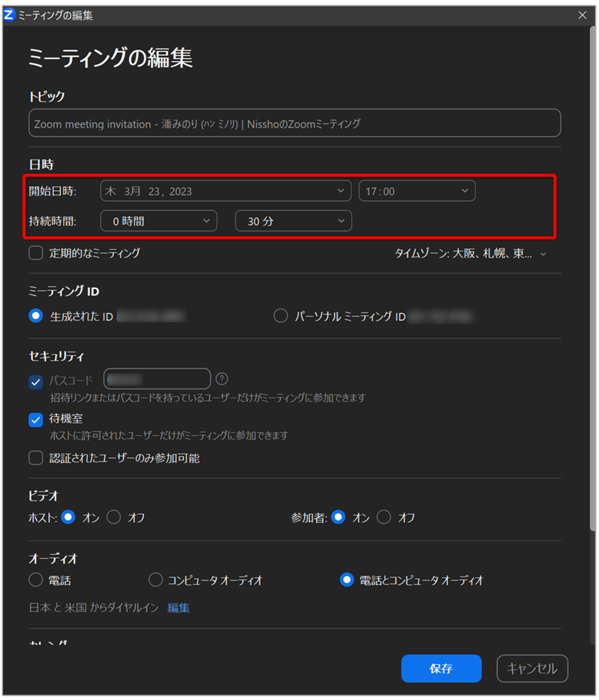
Task: Edit the トピック text field
Action: (295, 123)
